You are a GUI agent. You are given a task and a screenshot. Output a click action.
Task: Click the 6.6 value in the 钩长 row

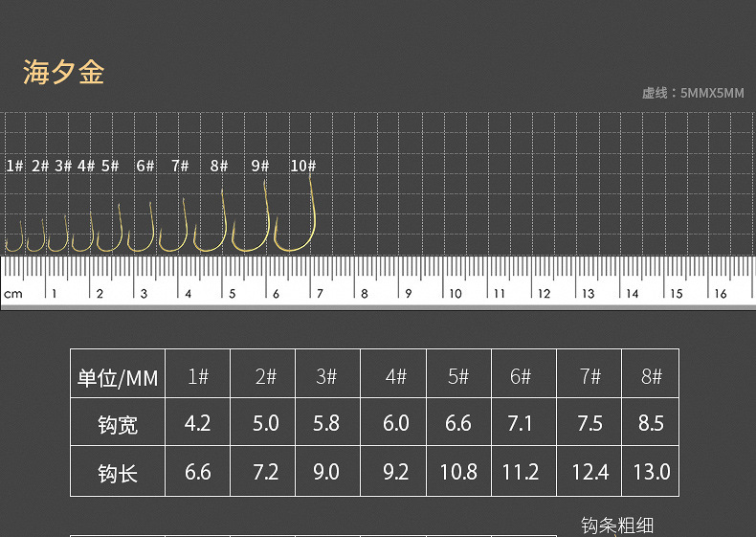[198, 472]
